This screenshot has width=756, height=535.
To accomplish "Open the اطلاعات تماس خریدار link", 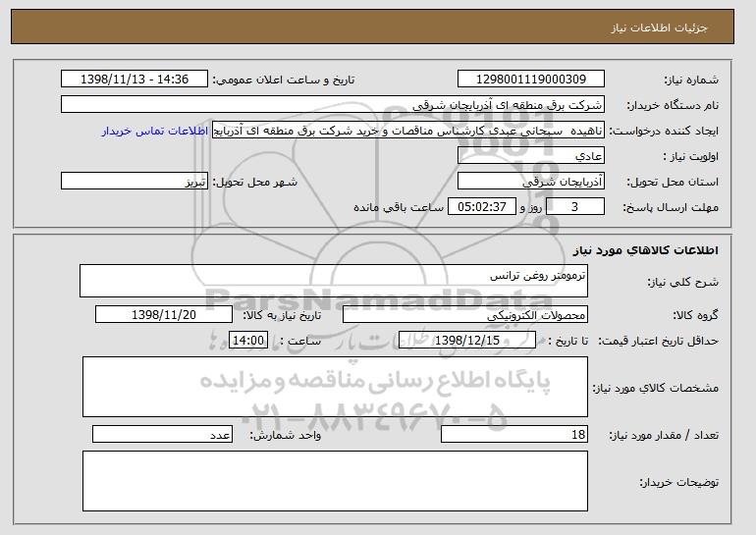I will pos(155,132).
